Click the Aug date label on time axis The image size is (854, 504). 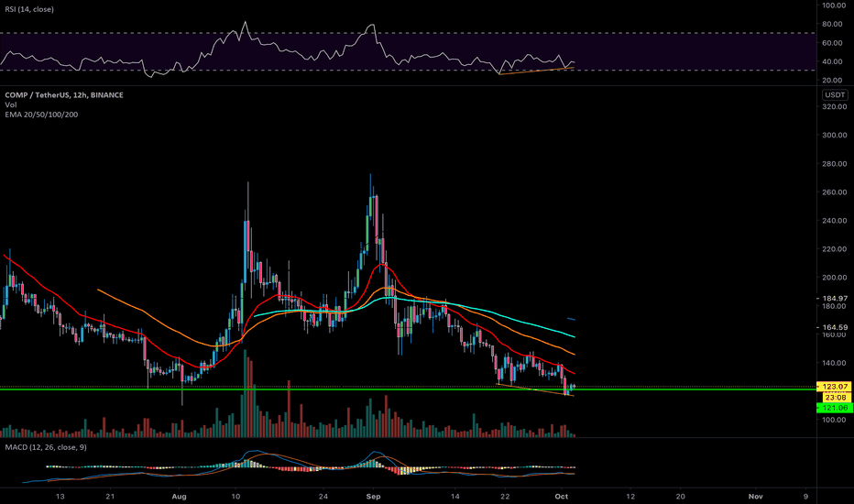(179, 497)
